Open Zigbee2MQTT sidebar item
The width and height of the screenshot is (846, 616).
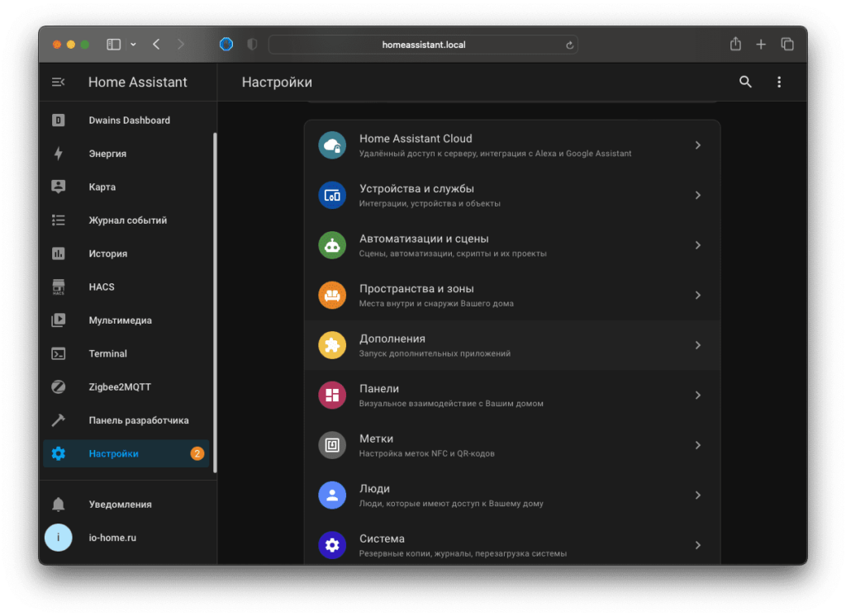(x=126, y=386)
